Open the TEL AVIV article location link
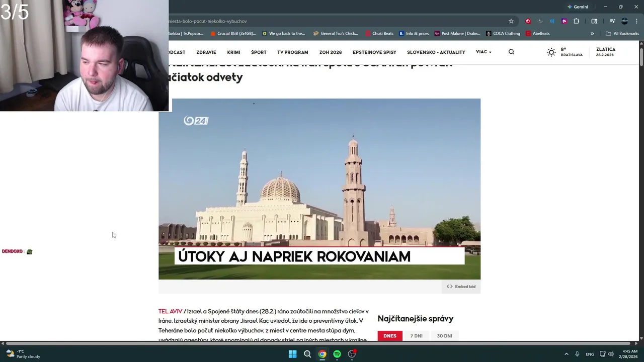Screen dimensions: 644x362 (170, 311)
